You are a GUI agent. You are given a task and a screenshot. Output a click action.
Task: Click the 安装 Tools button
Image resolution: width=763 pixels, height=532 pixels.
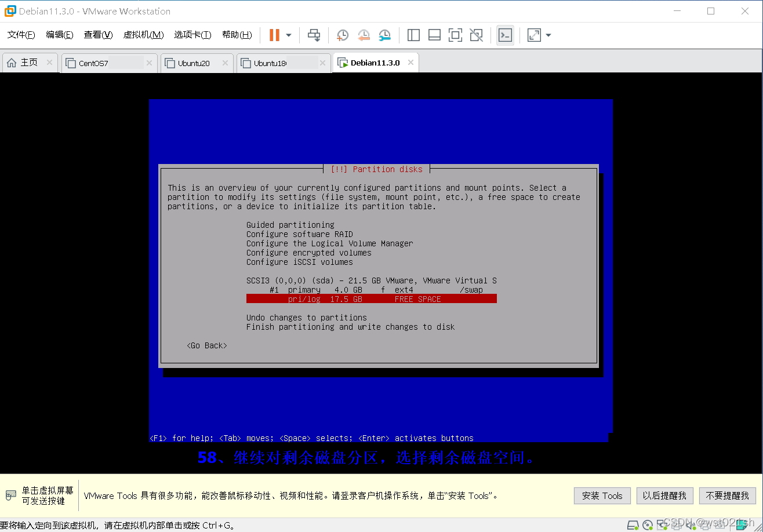pos(602,495)
